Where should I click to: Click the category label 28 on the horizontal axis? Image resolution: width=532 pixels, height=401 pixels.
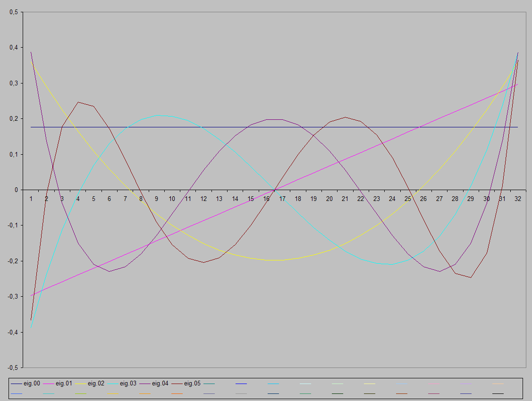pyautogui.click(x=455, y=199)
